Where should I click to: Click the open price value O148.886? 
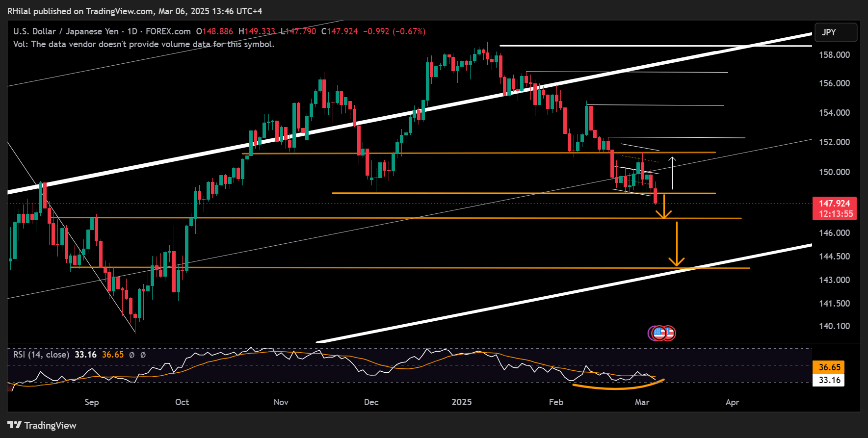click(215, 31)
